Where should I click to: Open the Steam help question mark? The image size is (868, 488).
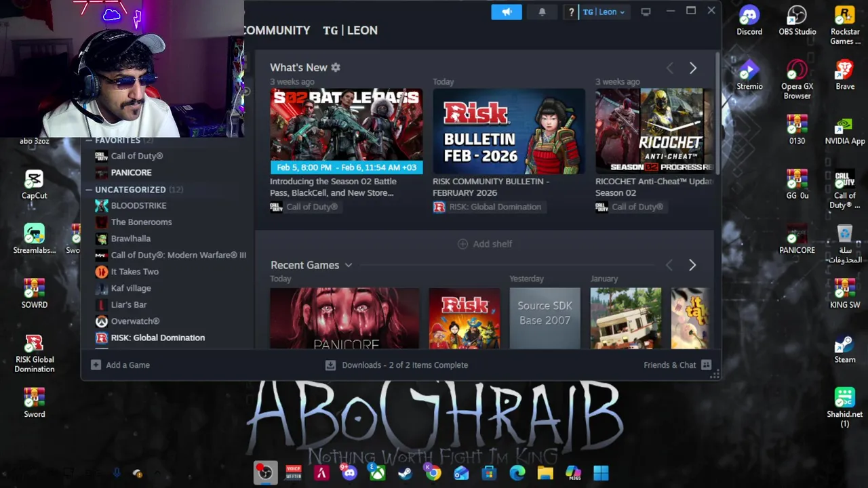571,12
